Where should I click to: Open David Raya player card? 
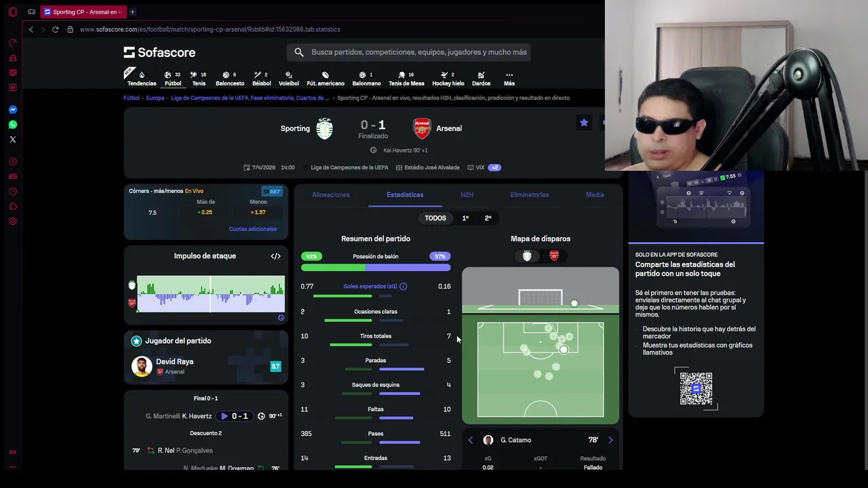pyautogui.click(x=206, y=366)
